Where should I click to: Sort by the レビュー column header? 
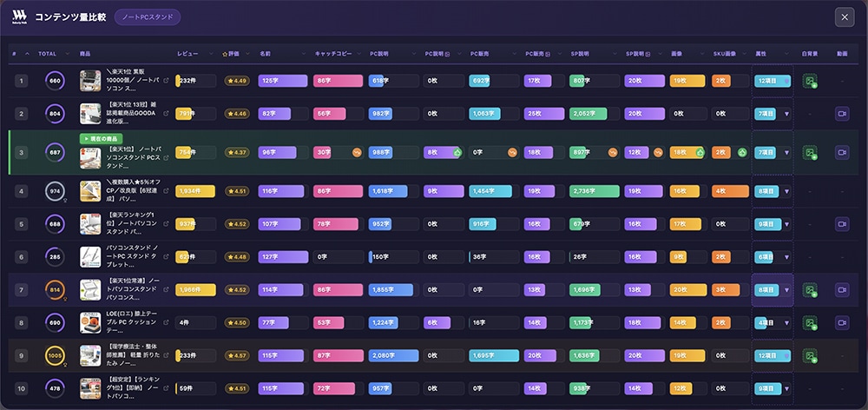click(x=188, y=54)
